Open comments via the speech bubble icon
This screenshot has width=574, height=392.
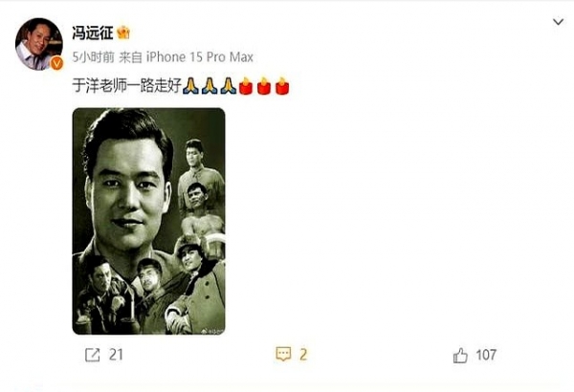pos(283,355)
